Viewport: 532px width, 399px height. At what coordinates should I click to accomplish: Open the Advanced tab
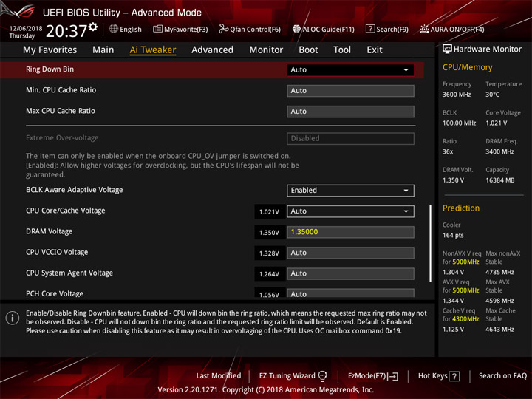pos(212,50)
